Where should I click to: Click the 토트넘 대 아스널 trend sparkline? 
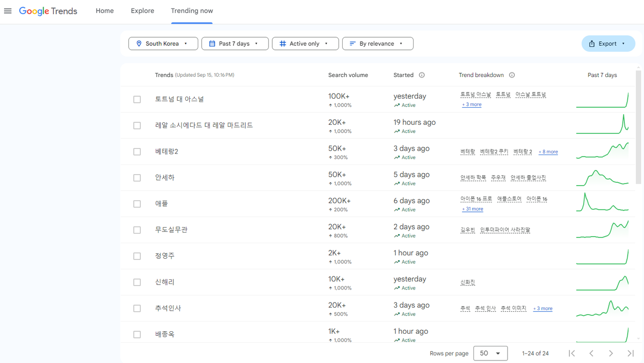tap(602, 99)
